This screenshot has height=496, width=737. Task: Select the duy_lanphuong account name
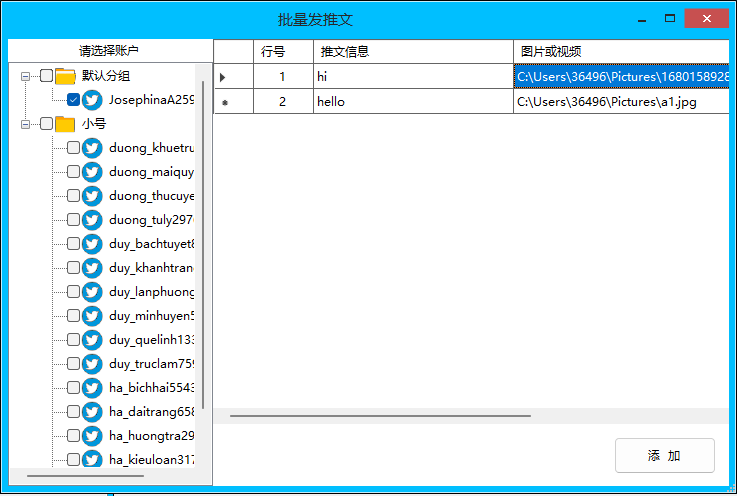[x=151, y=292]
